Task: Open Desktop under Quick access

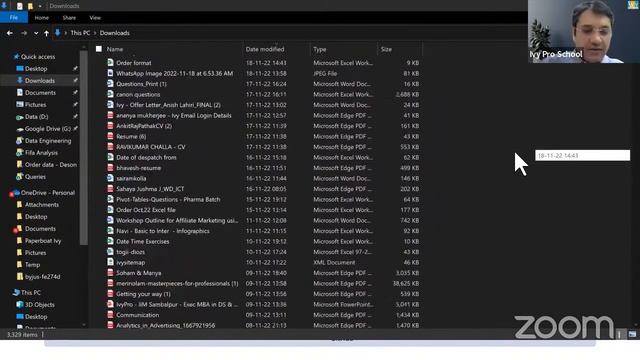Action: pos(36,69)
